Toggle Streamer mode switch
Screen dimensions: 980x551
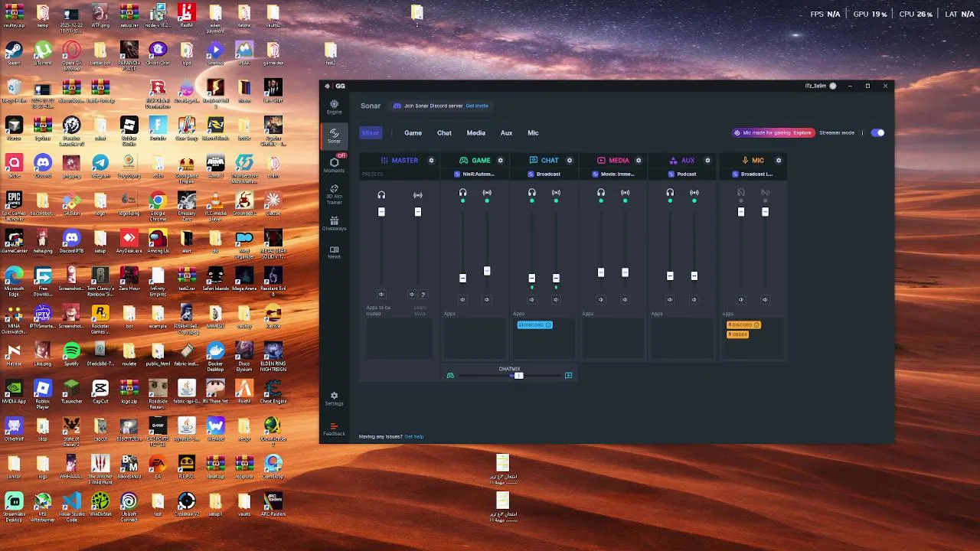pos(878,133)
